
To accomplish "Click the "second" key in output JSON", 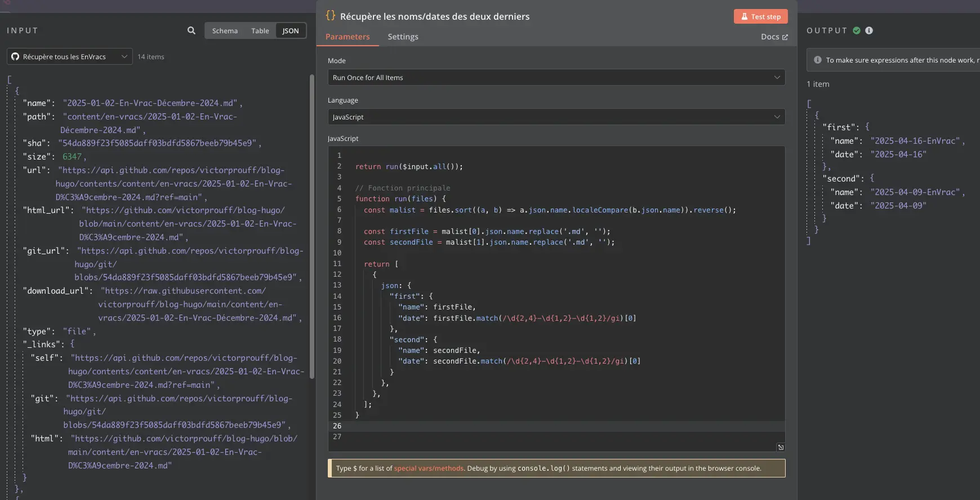I will pyautogui.click(x=841, y=179).
